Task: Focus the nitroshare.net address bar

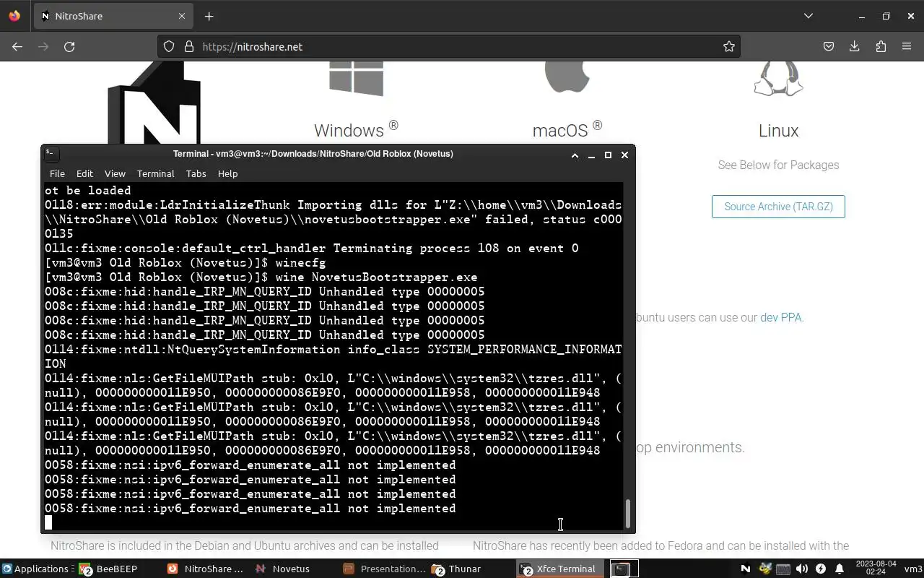Action: [448, 46]
